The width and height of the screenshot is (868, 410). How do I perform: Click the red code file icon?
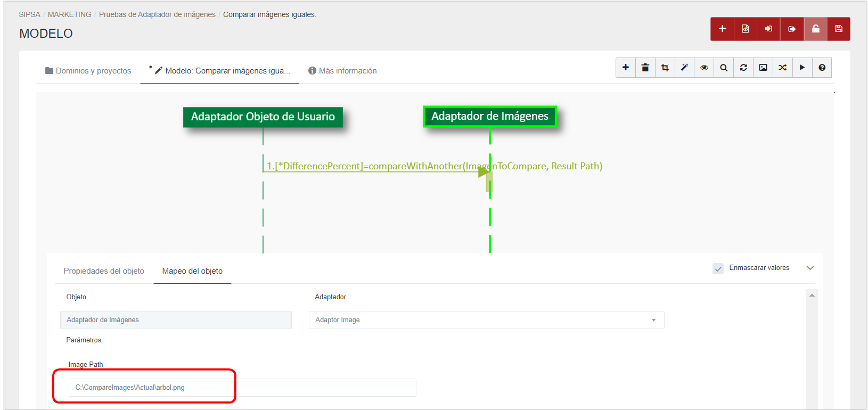pyautogui.click(x=745, y=29)
